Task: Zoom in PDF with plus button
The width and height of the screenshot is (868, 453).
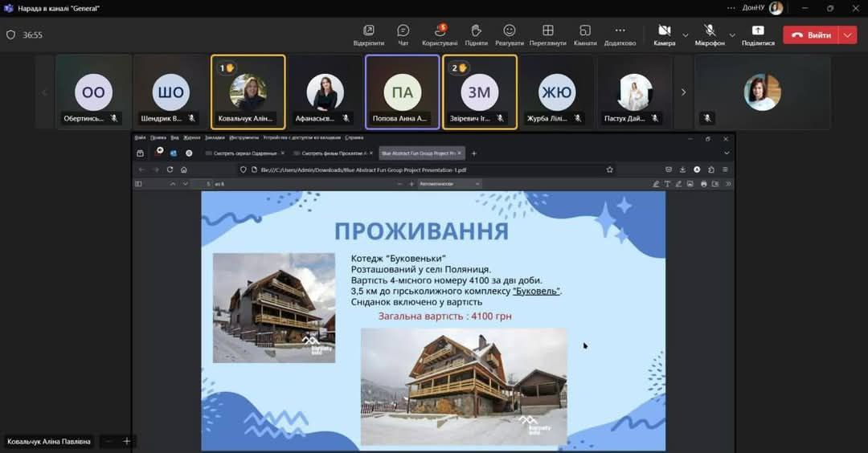Action: (411, 184)
